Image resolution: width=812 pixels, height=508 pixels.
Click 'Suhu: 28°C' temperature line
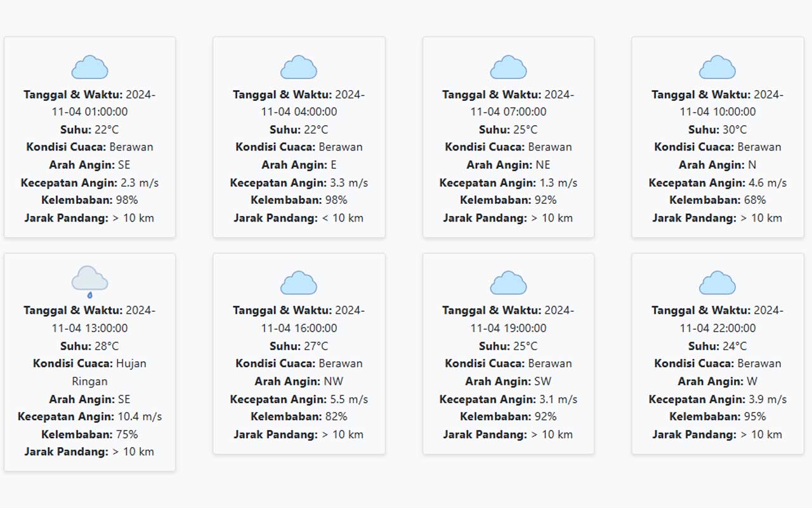[89, 346]
